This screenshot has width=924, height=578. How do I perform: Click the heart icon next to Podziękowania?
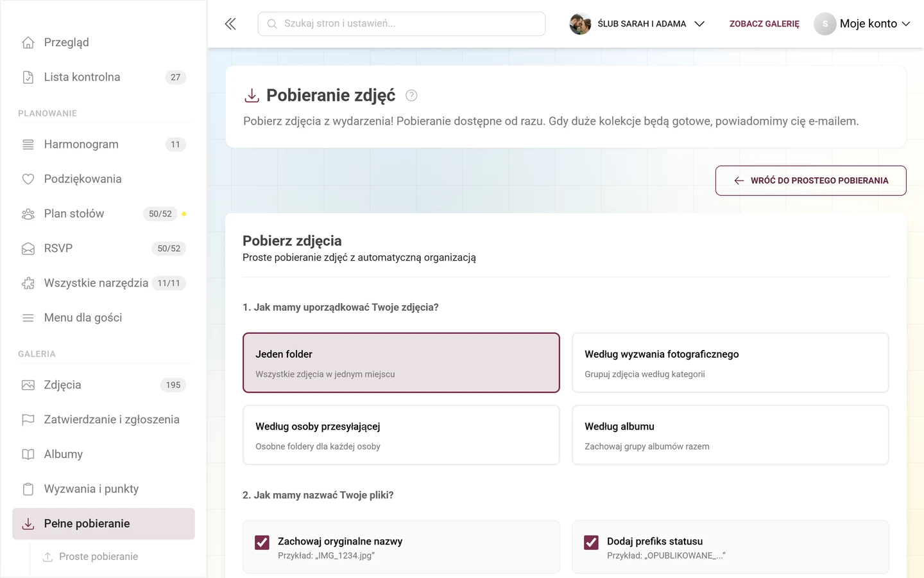(x=28, y=179)
